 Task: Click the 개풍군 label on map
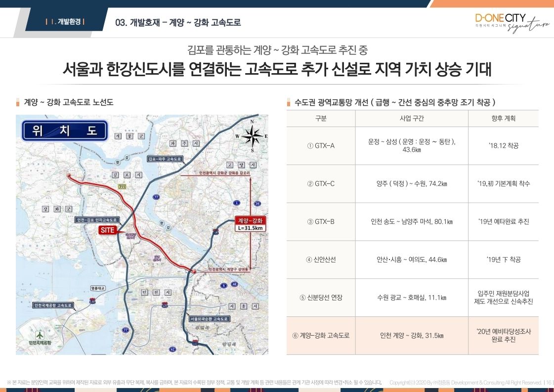[129, 136]
